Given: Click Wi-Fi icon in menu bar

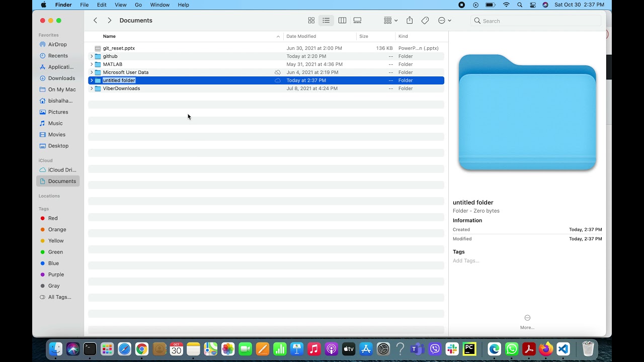Looking at the screenshot, I should (506, 5).
